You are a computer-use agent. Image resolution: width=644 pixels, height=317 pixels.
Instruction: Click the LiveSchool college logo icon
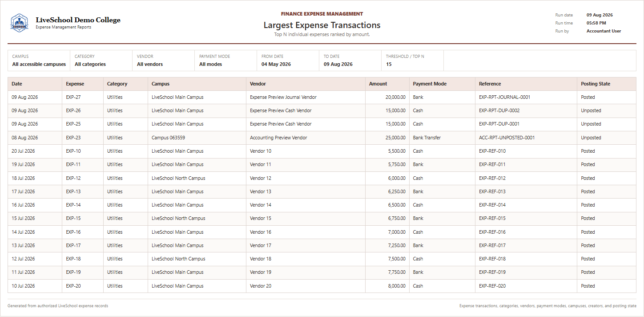pos(20,23)
